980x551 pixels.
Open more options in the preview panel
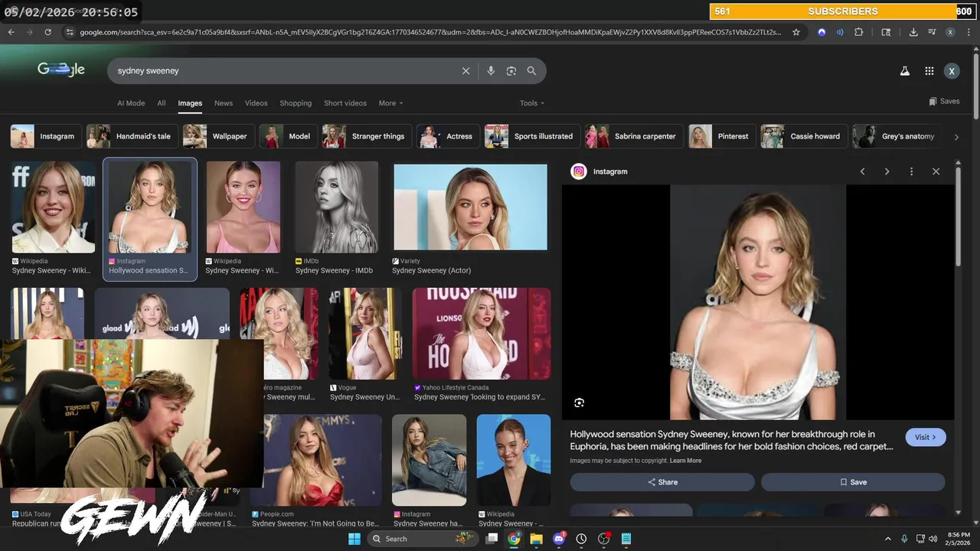click(x=911, y=171)
